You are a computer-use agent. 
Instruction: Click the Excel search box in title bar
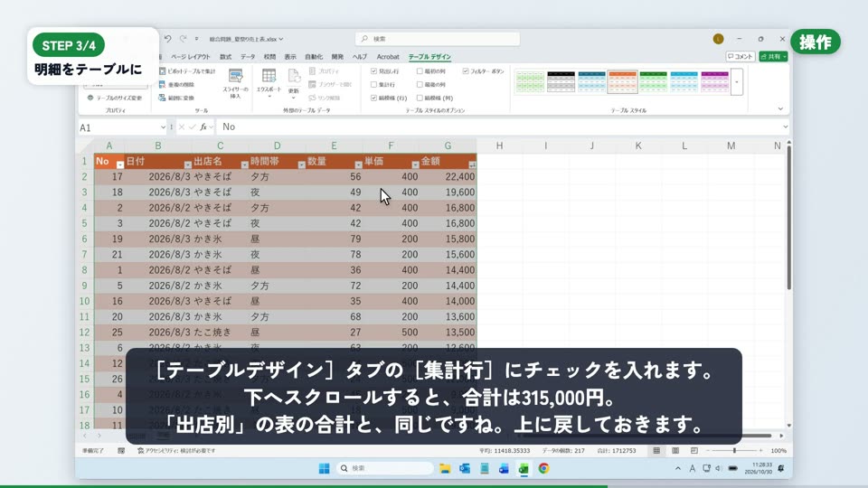tap(438, 39)
